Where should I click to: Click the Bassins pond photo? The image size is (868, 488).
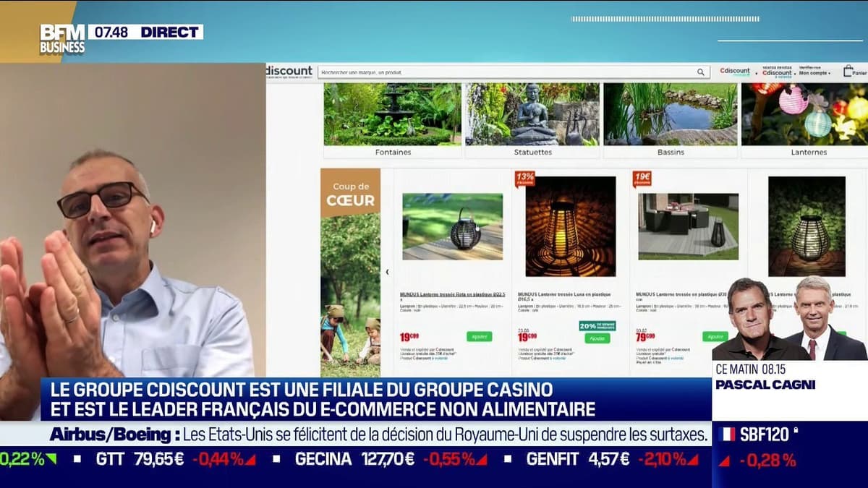tap(670, 114)
